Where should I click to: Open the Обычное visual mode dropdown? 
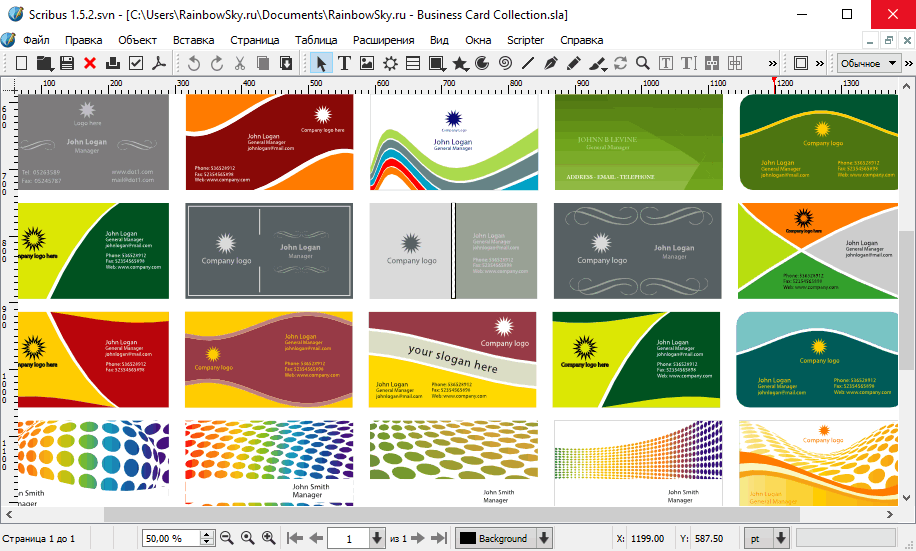pos(869,63)
